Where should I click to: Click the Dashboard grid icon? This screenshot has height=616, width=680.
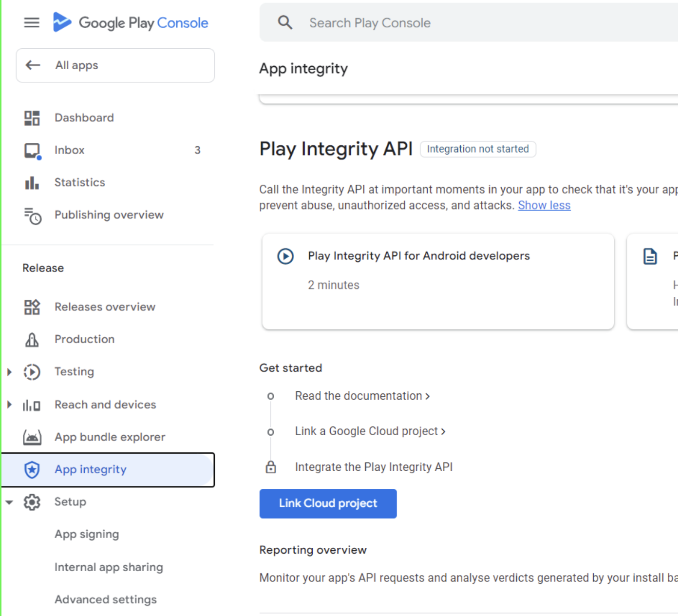[x=32, y=118]
